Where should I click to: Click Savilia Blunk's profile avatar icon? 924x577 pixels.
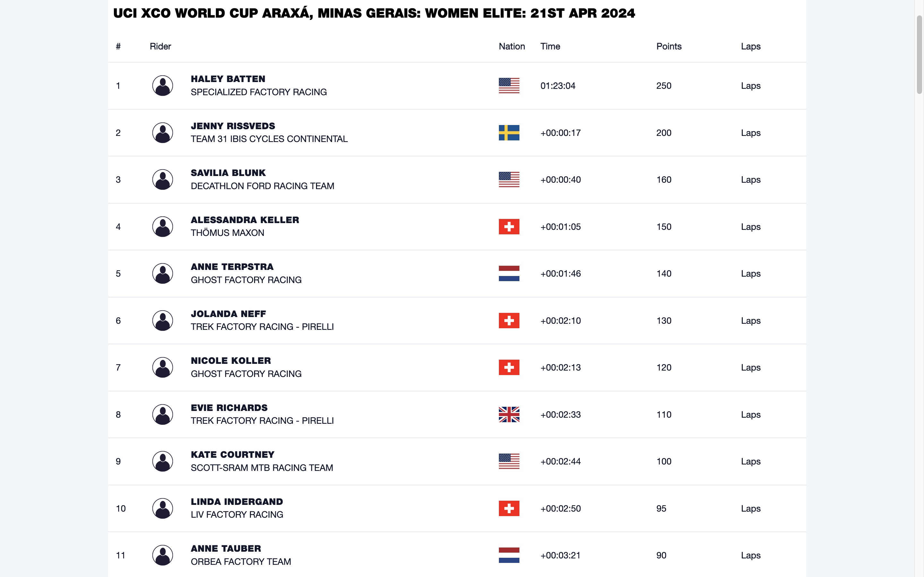[162, 180]
